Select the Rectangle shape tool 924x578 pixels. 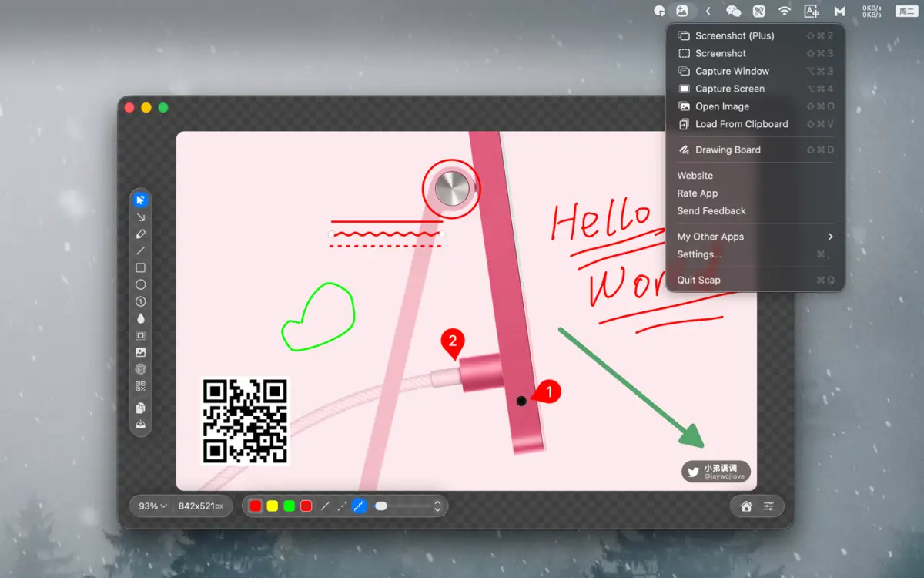pyautogui.click(x=140, y=267)
